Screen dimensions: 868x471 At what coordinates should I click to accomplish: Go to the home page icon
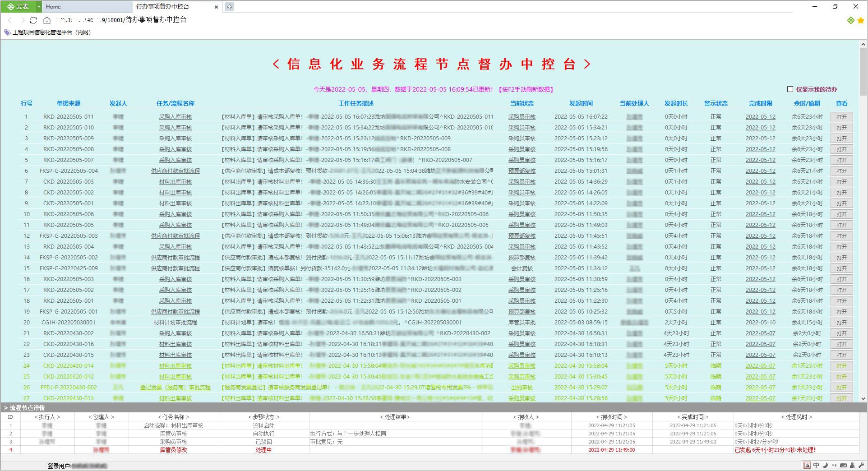(46, 20)
